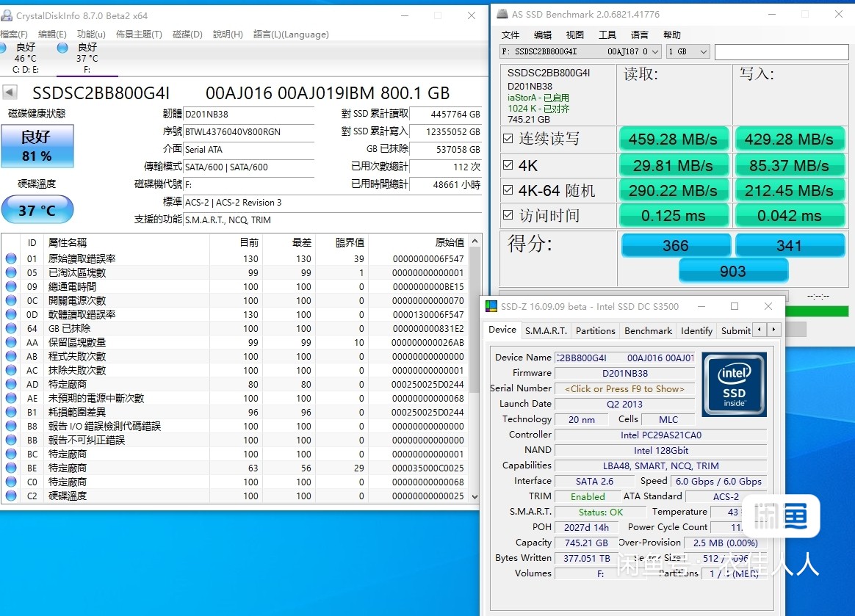Click status orb for attribute 0D row
The width and height of the screenshot is (855, 616).
tap(11, 314)
